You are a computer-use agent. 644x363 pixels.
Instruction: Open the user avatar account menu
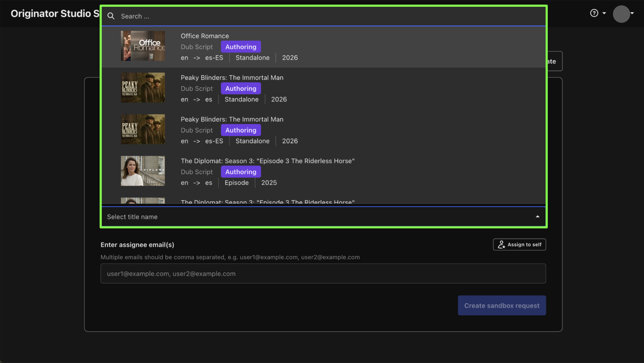coord(621,14)
